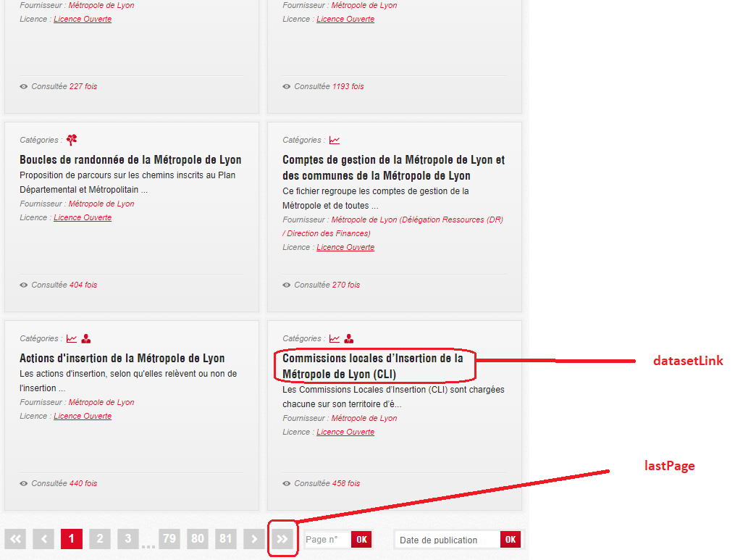The image size is (756, 560).
Task: Open Commissions locales d'Insertion dataset
Action: point(373,366)
